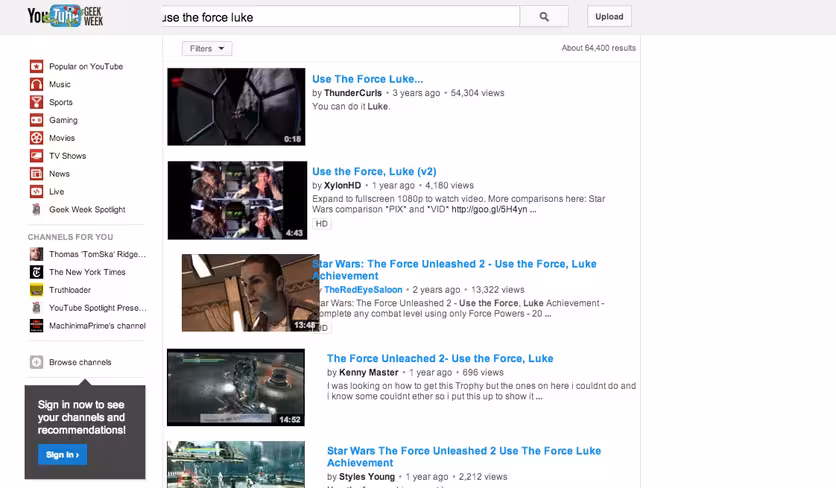Click the Live broadcast icon
Screen dimensions: 836x488
coord(36,191)
